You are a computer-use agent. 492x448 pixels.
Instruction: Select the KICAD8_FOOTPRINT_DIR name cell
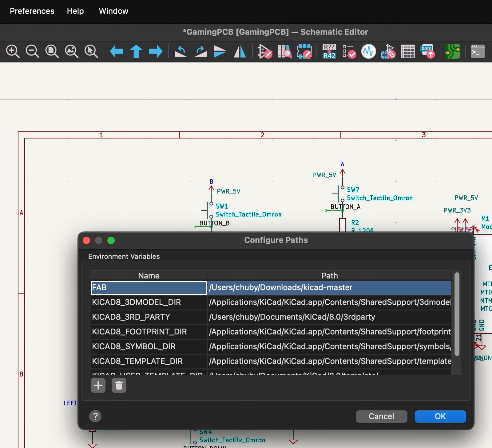(x=149, y=332)
